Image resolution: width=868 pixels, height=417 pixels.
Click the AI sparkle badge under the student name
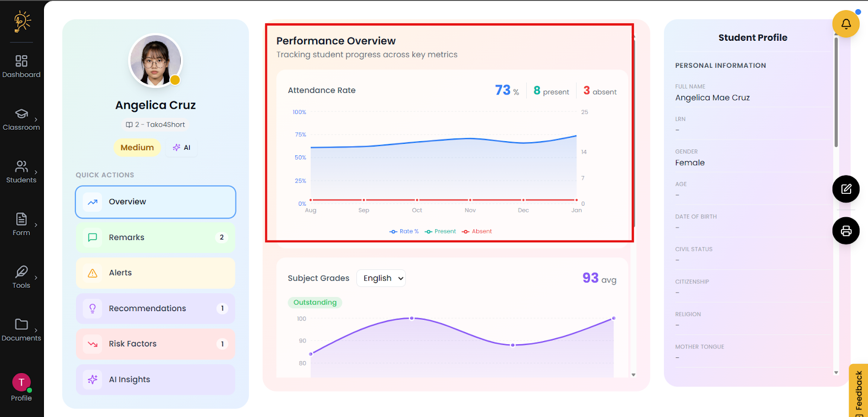coord(182,148)
